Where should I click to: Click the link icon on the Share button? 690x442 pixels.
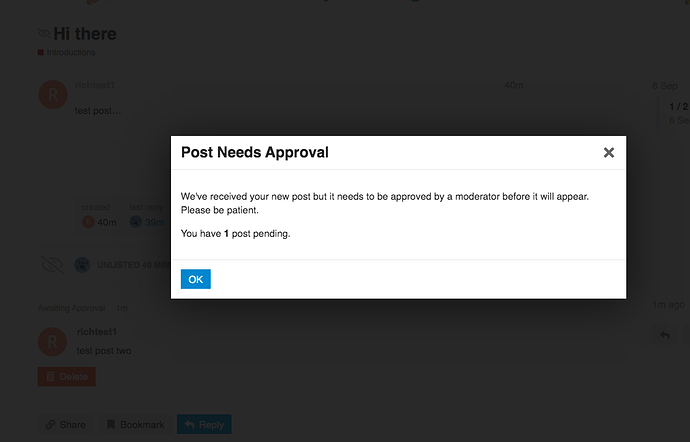point(51,424)
